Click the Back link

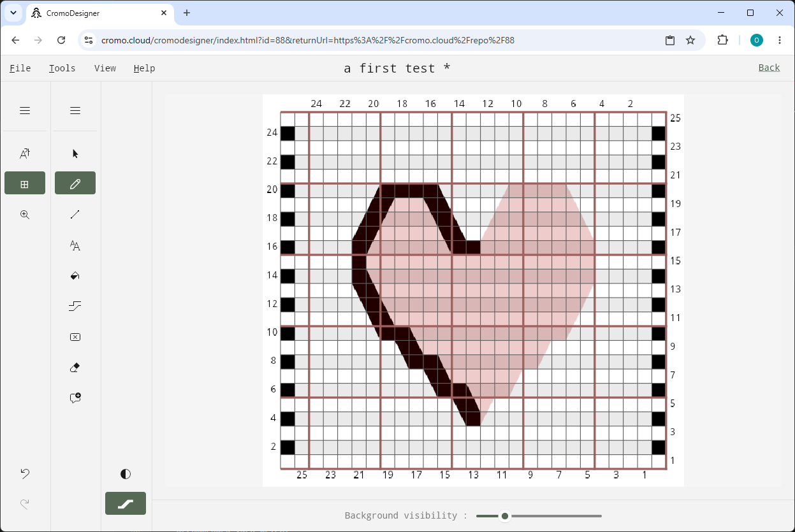(x=769, y=68)
